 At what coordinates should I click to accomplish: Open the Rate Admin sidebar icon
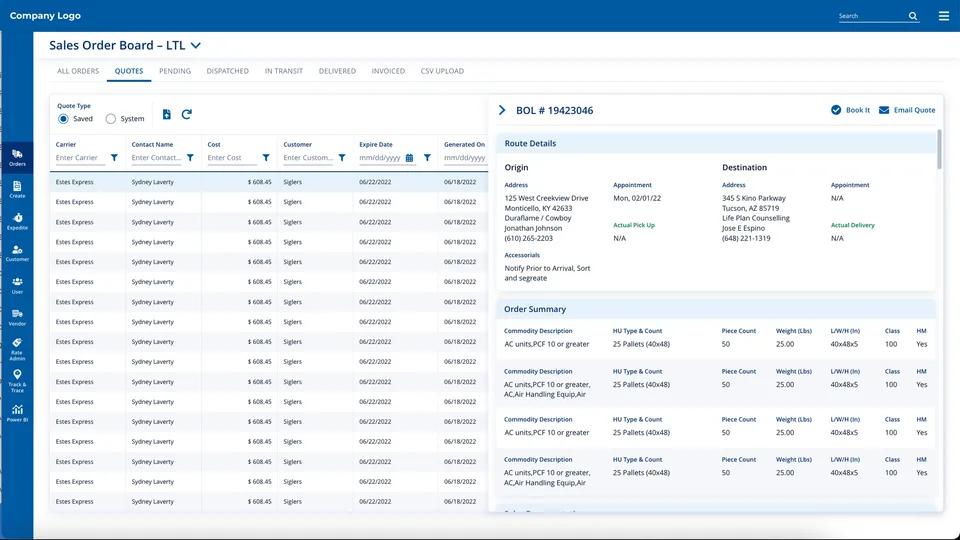click(17, 349)
